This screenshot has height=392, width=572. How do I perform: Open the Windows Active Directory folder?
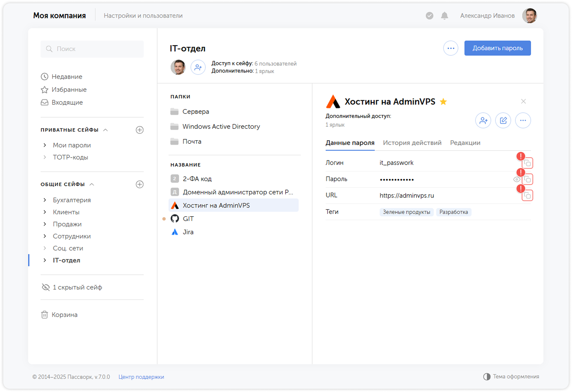215,126
